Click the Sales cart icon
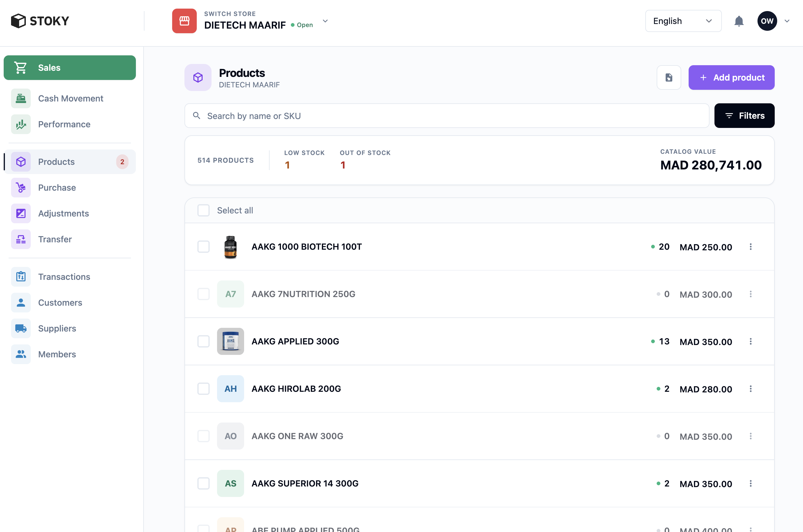 (20, 68)
